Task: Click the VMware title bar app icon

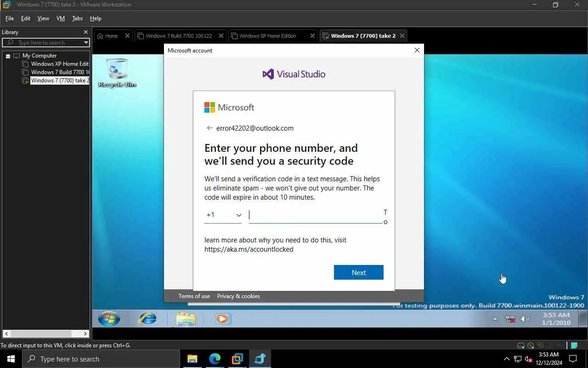Action: coord(6,5)
